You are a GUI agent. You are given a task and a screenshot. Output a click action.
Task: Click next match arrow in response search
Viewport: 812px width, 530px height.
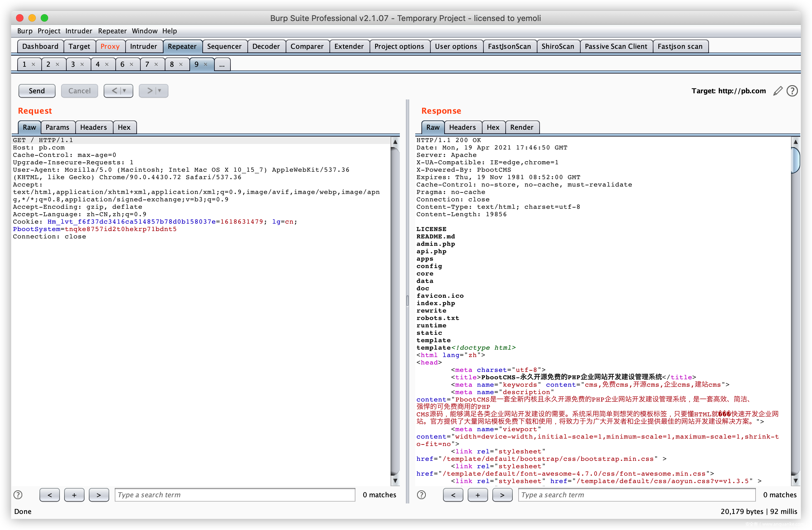(x=502, y=495)
